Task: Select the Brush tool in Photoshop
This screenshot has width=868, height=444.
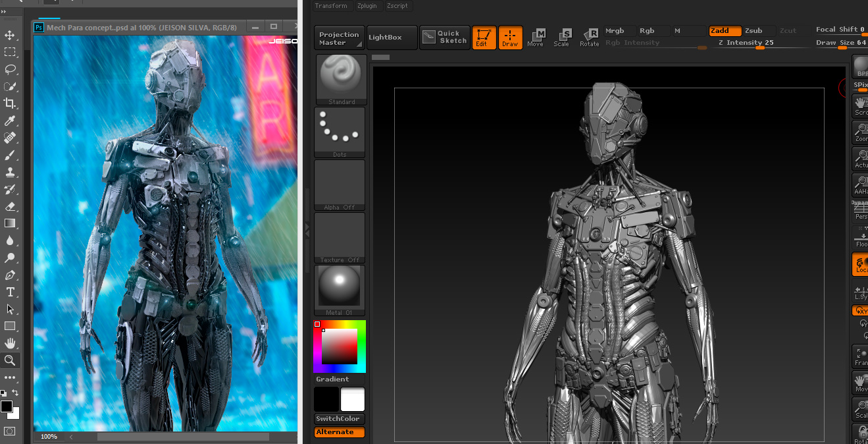Action: (10, 155)
